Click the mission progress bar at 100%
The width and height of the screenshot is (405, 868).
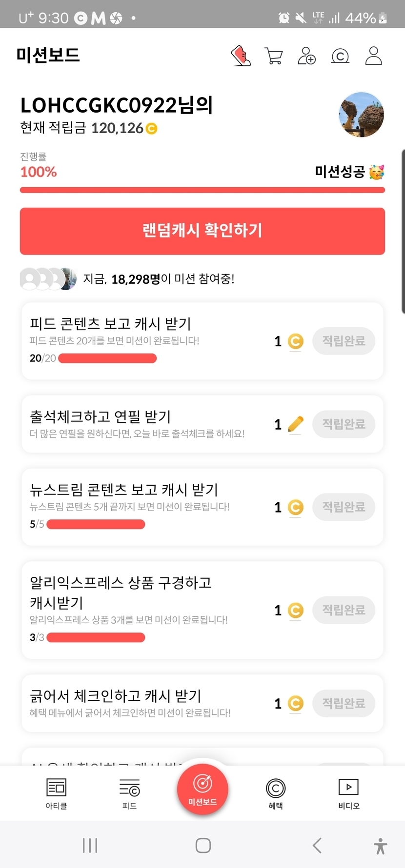point(202,190)
